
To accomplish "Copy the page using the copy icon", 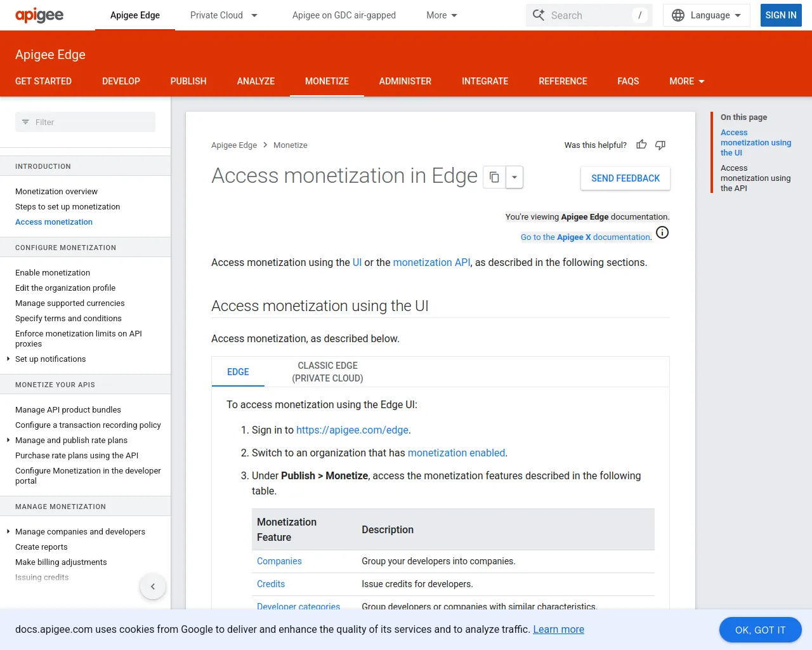I will [494, 177].
